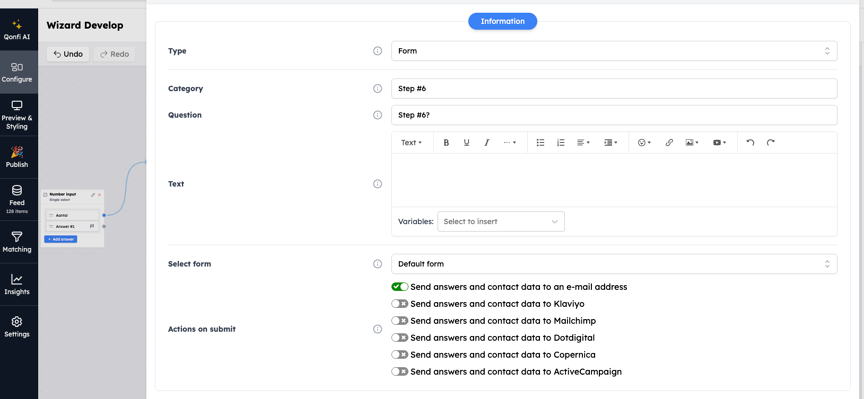Open the more formatting options dropdown

[510, 143]
